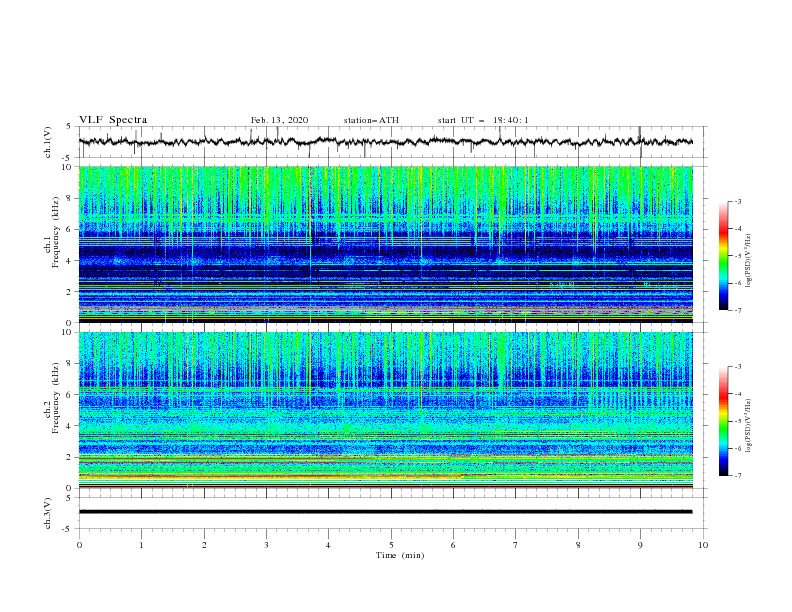The width and height of the screenshot is (792, 612).
Task: Select the "start UT = 18:40:1" text
Action: 483,120
